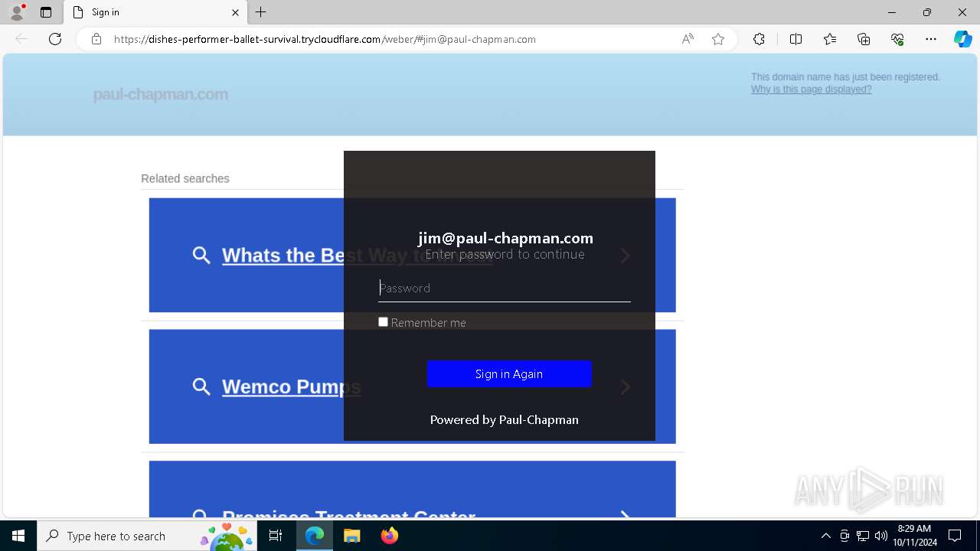Viewport: 980px width, 551px height.
Task: Click the address bar URL
Action: tap(325, 39)
